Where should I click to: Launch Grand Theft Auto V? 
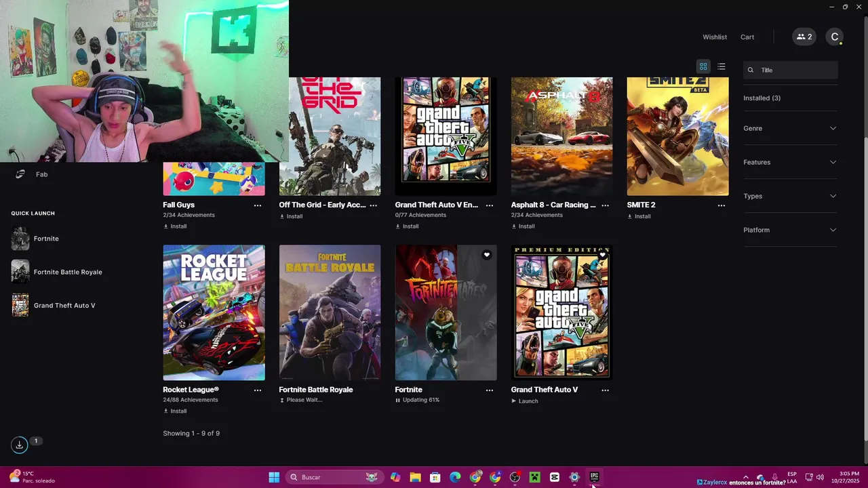point(524,401)
